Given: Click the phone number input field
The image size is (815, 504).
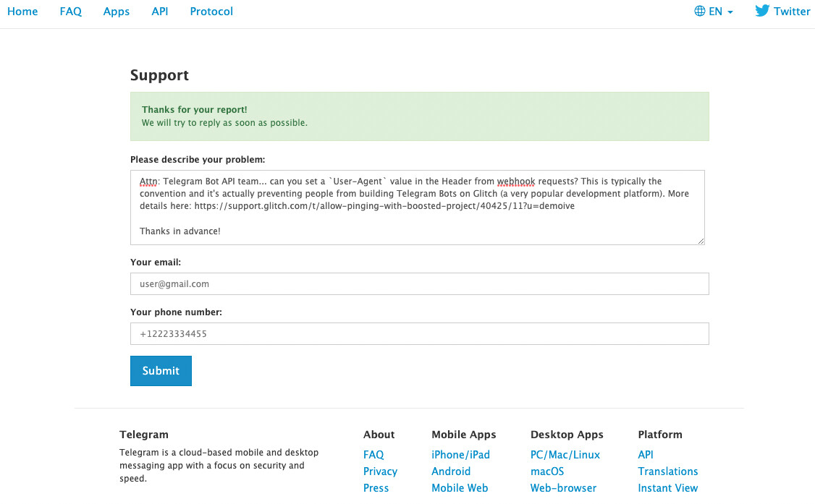Looking at the screenshot, I should coord(420,334).
